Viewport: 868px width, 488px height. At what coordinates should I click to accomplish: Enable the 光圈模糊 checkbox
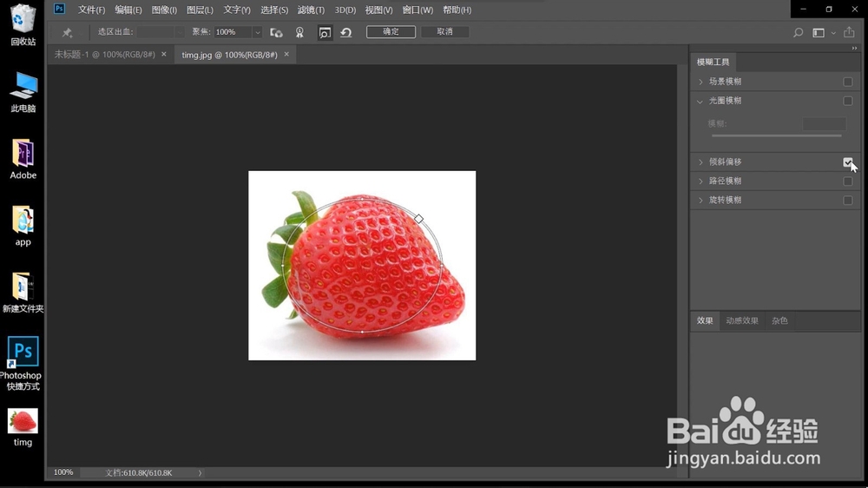[x=847, y=101]
